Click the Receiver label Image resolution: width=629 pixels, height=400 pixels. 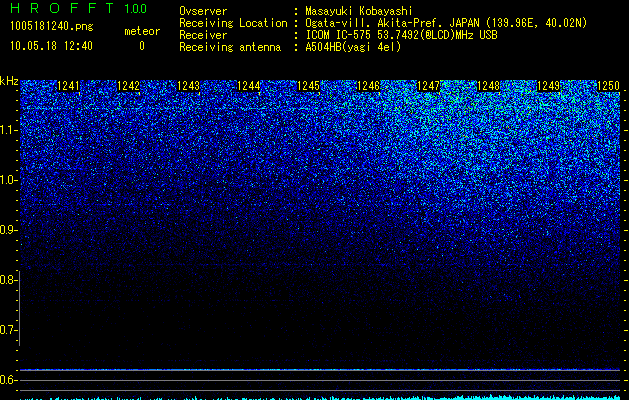(203, 35)
